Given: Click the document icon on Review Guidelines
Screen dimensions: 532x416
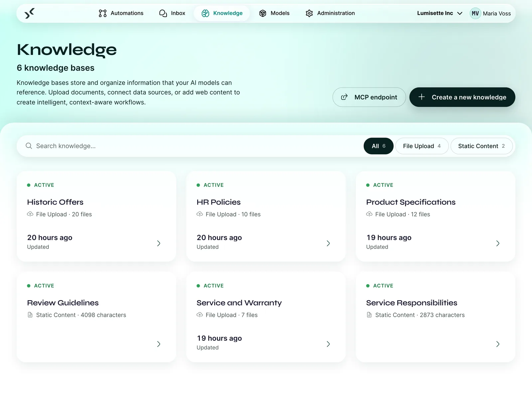Looking at the screenshot, I should [30, 315].
